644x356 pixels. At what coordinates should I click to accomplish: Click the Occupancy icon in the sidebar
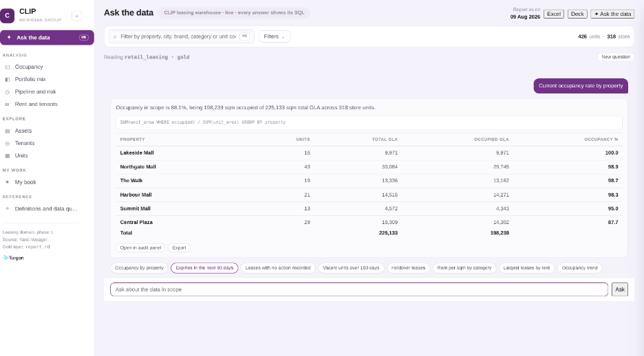(7, 67)
